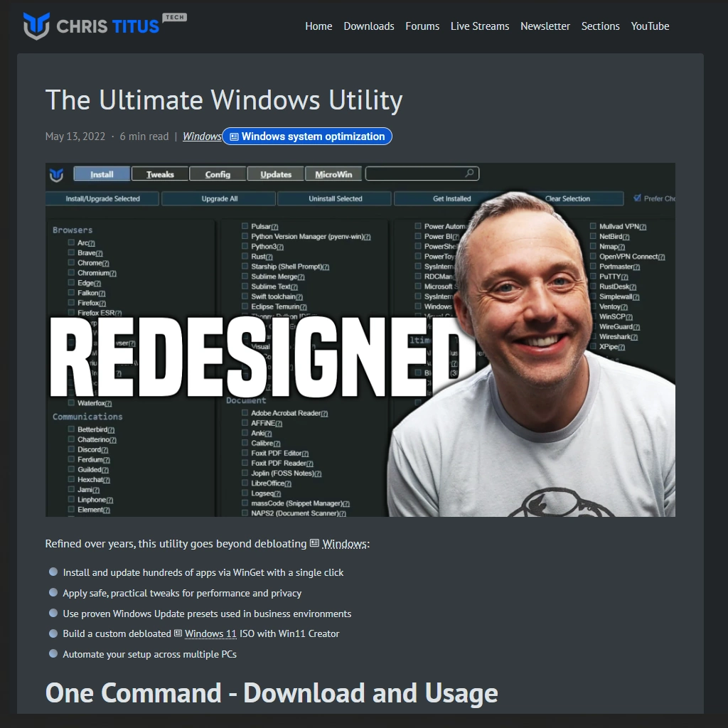728x728 pixels.
Task: Open the MicroWin tab in the image
Action: click(333, 174)
